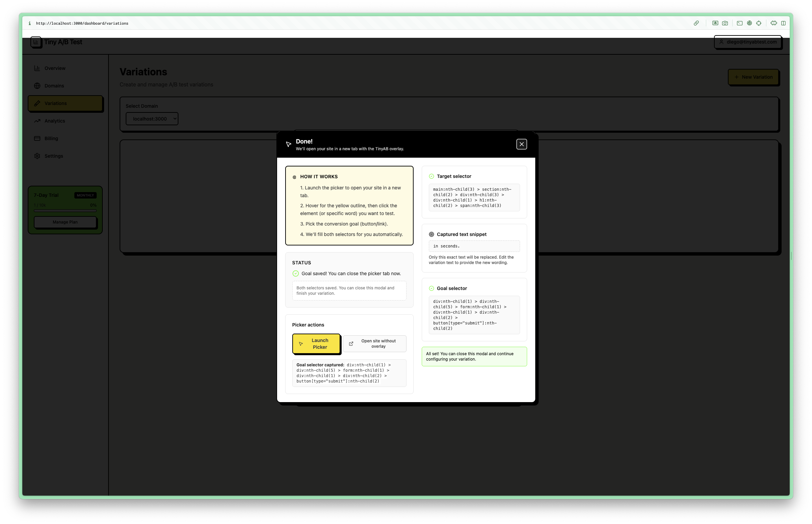This screenshot has height=524, width=812.
Task: Click the terminal icon in the top toolbar
Action: [739, 23]
